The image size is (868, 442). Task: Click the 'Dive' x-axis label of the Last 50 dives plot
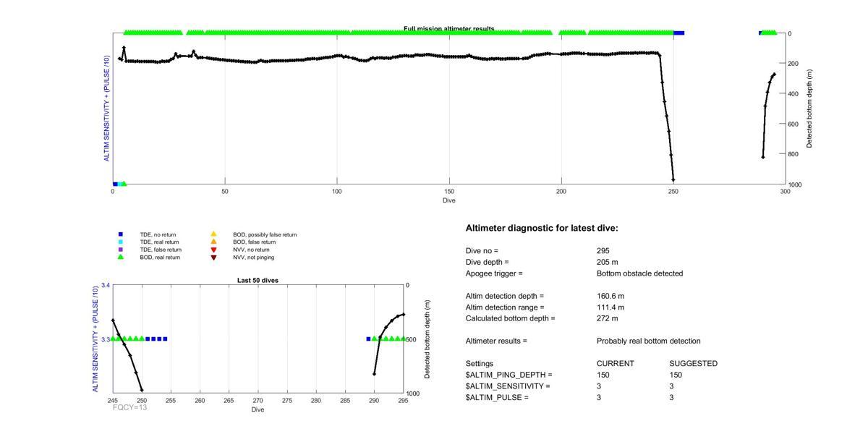[x=258, y=409]
